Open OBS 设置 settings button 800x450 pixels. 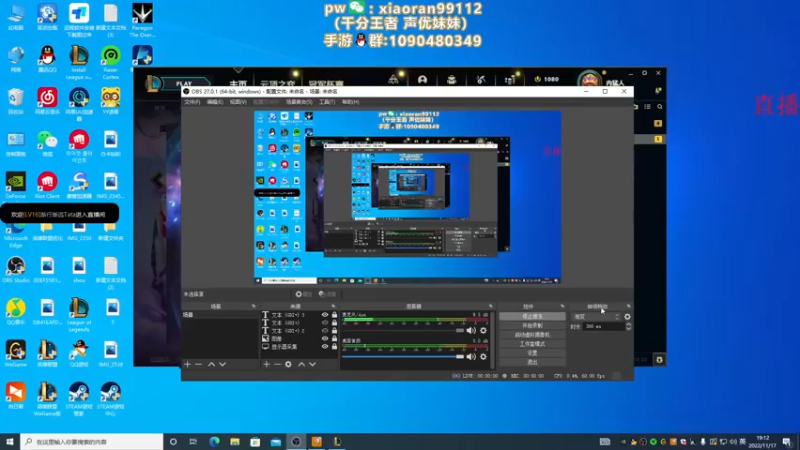532,353
